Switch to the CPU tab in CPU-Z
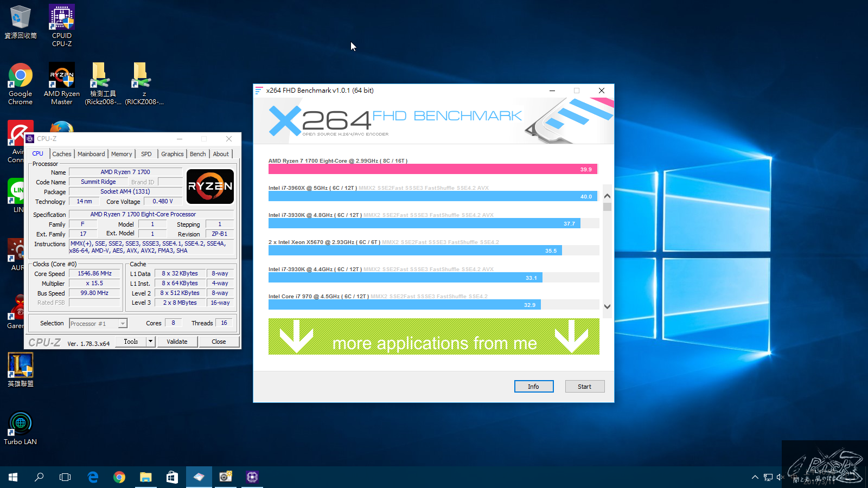Viewport: 868px width, 488px height. coord(38,154)
